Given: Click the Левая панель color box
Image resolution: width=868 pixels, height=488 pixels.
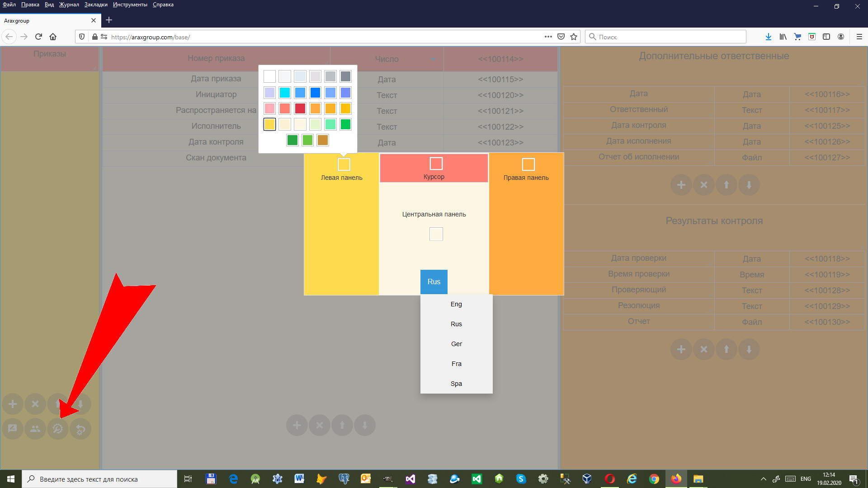Looking at the screenshot, I should (x=344, y=164).
